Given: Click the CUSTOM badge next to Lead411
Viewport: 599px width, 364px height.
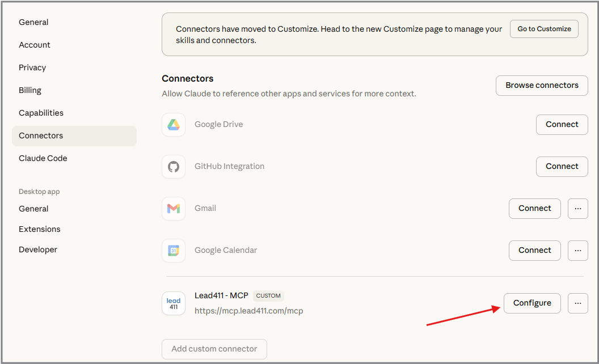Looking at the screenshot, I should (x=268, y=295).
